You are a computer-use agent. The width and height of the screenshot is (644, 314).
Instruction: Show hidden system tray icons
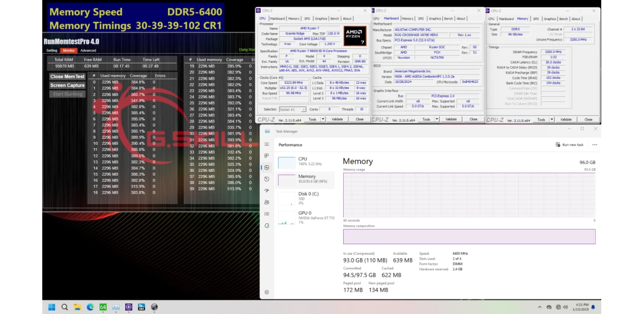point(540,307)
